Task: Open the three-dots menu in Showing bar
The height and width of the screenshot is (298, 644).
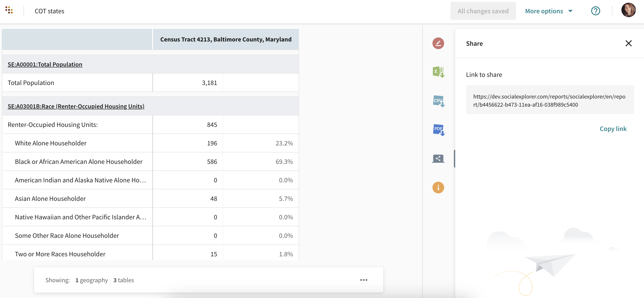Action: click(x=364, y=280)
